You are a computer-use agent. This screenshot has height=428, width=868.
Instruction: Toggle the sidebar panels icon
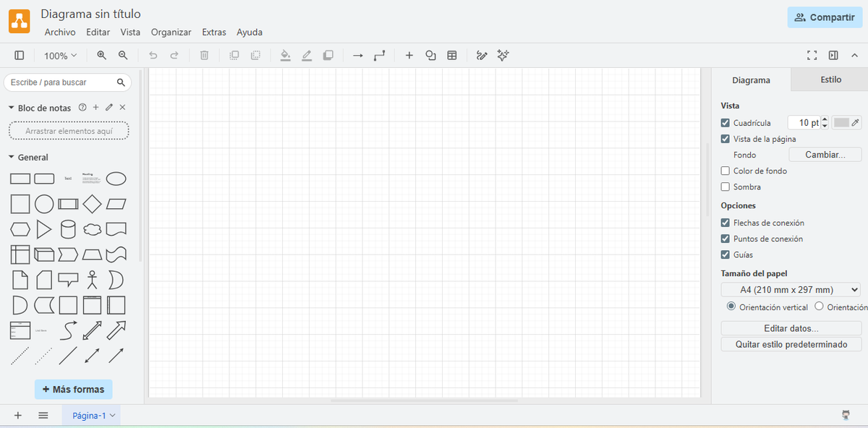pyautogui.click(x=20, y=56)
